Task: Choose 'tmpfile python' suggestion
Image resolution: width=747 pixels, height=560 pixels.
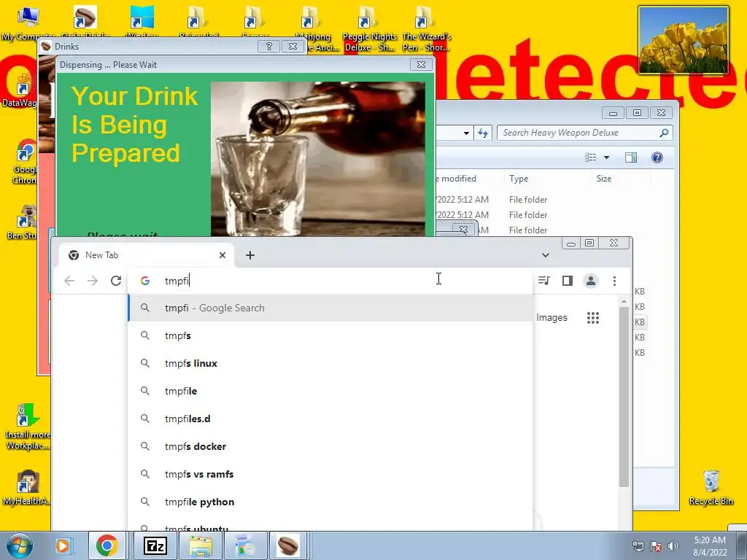Action: coord(330,502)
